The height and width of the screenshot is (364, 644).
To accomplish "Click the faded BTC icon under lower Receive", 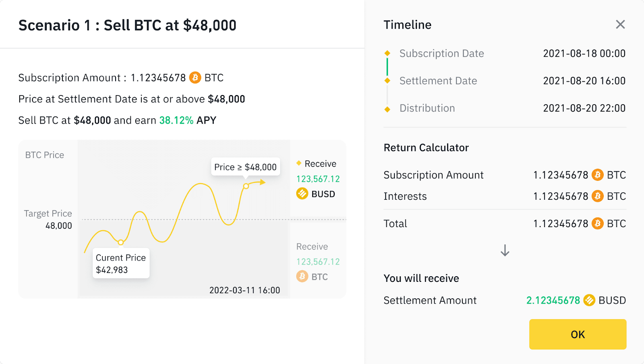I will 302,277.
